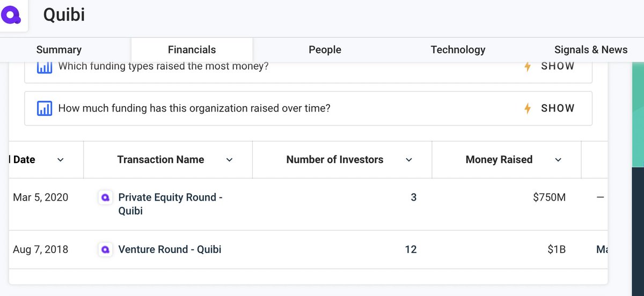This screenshot has width=644, height=296.
Task: Click the Quibi logo at top left
Action: pyautogui.click(x=11, y=15)
